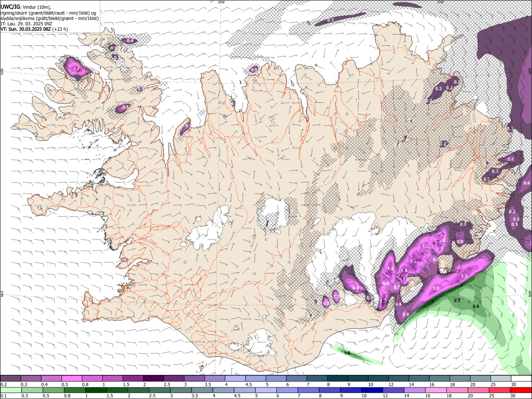Click the 'UWC/IG: Vindur (10m),' title text
Image resolution: width=532 pixels, height=399 pixels.
point(26,7)
